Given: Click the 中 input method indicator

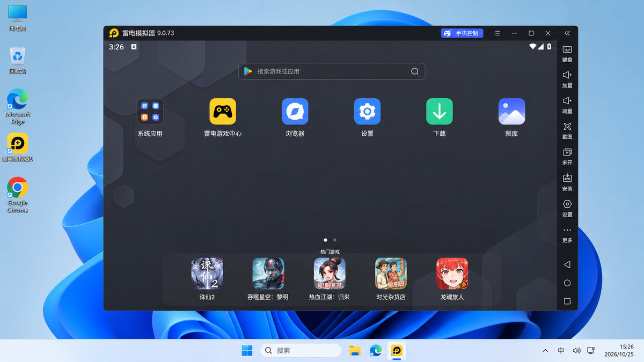Looking at the screenshot, I should tap(561, 351).
